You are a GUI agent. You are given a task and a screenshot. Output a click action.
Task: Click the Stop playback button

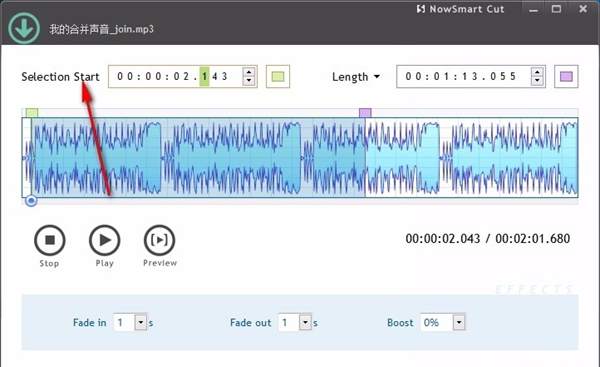50,240
